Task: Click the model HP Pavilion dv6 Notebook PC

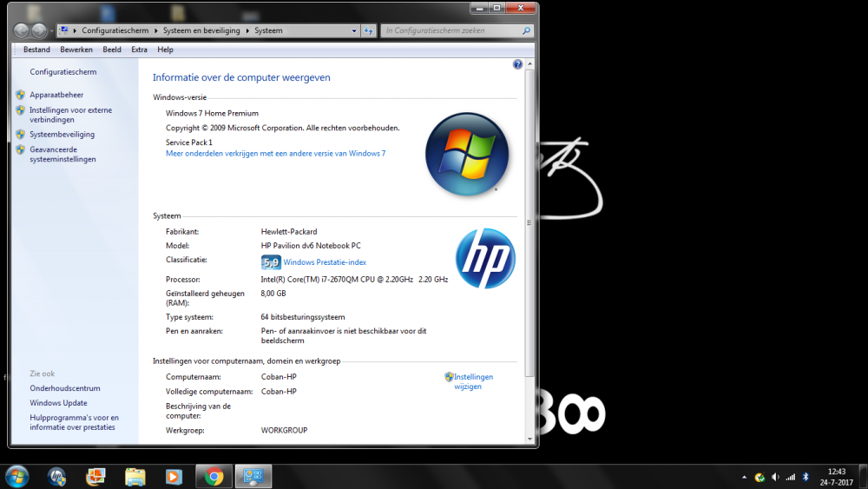Action: click(x=311, y=245)
